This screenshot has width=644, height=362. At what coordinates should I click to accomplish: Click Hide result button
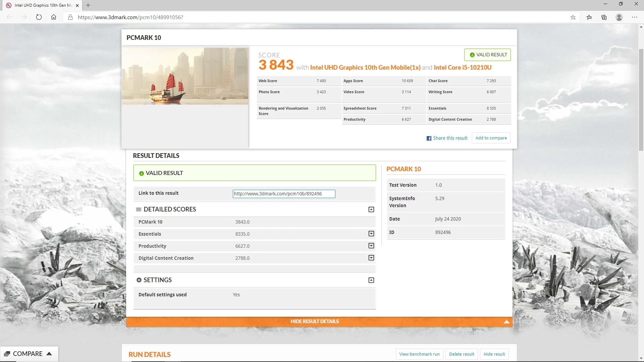[x=494, y=354]
